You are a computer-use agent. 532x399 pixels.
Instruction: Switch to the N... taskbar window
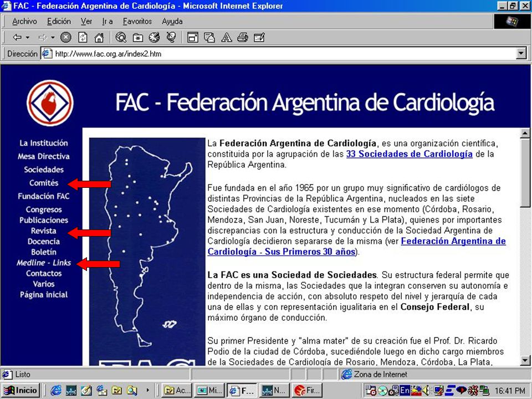tap(274, 391)
